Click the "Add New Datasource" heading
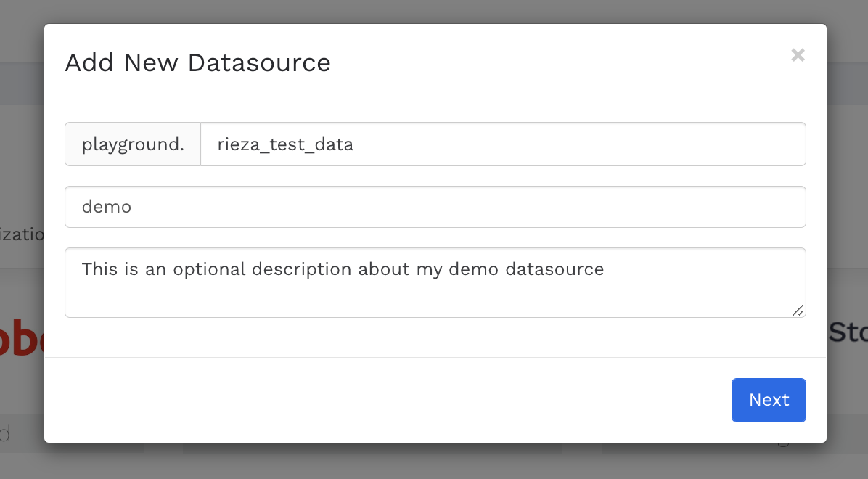Viewport: 868px width, 479px height. [x=197, y=63]
